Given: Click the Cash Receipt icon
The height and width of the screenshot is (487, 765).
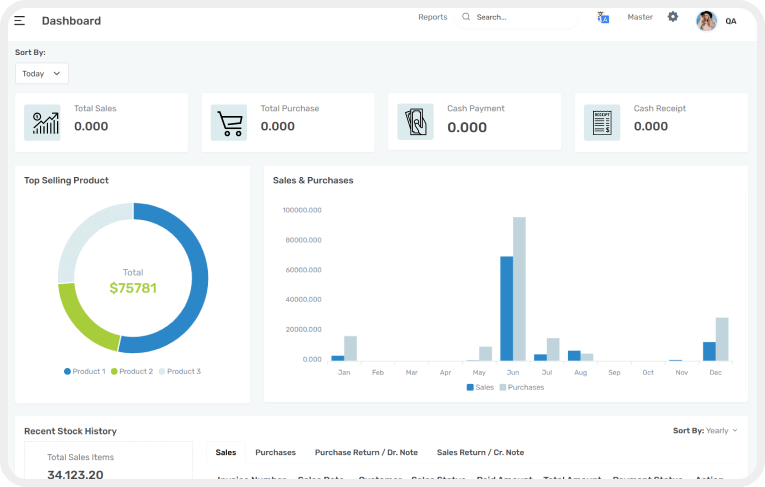Looking at the screenshot, I should coord(602,122).
